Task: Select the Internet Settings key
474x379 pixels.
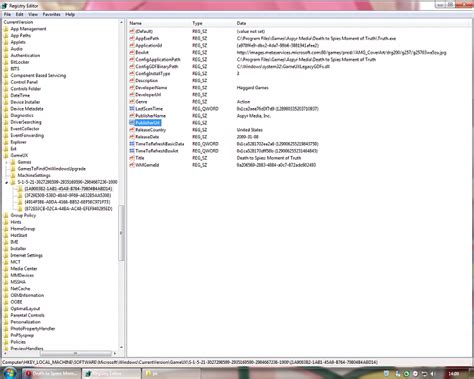Action: pos(27,255)
